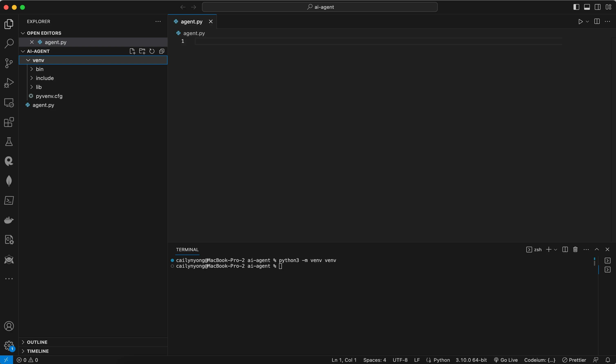Switch to the TERMINAL panel tab
Image resolution: width=616 pixels, height=364 pixels.
(x=187, y=250)
